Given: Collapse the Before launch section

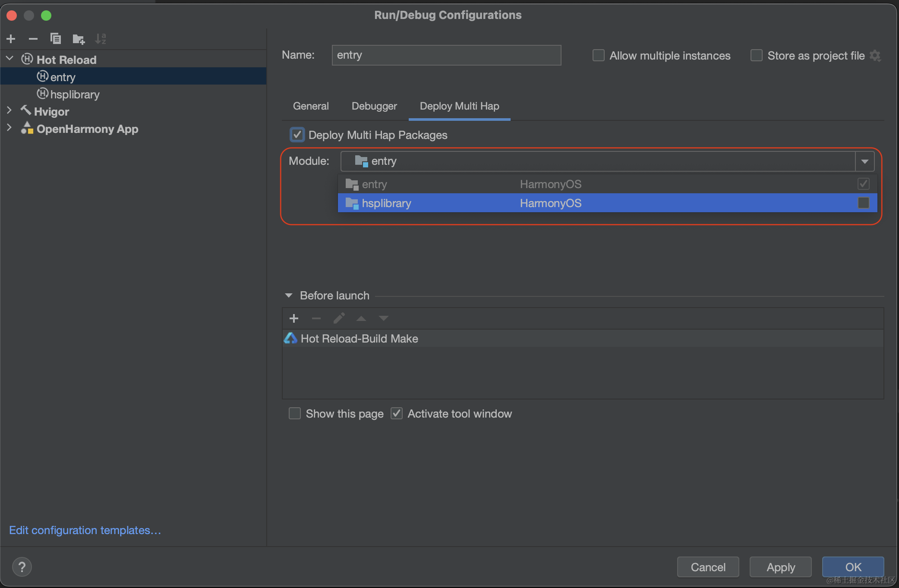Looking at the screenshot, I should pos(289,296).
